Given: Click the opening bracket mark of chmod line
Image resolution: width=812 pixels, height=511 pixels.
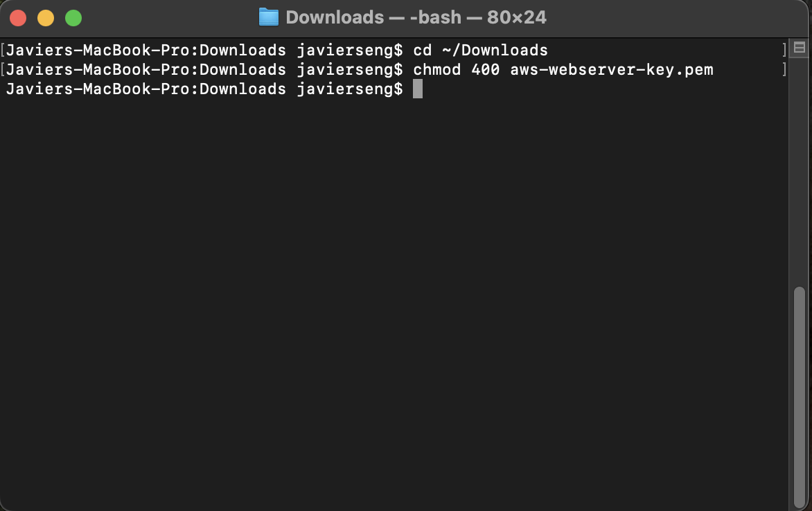Looking at the screenshot, I should click(3, 69).
